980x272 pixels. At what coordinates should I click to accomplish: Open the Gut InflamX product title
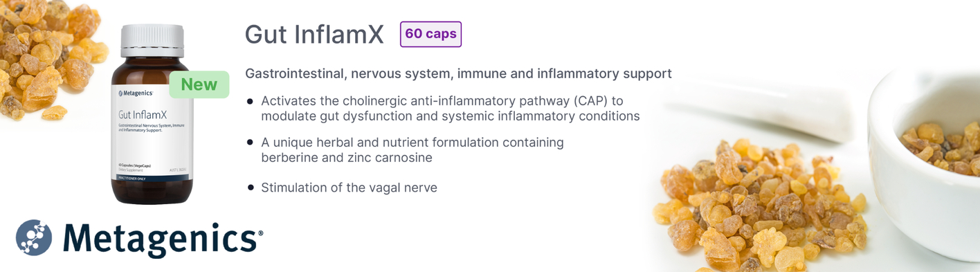(314, 35)
